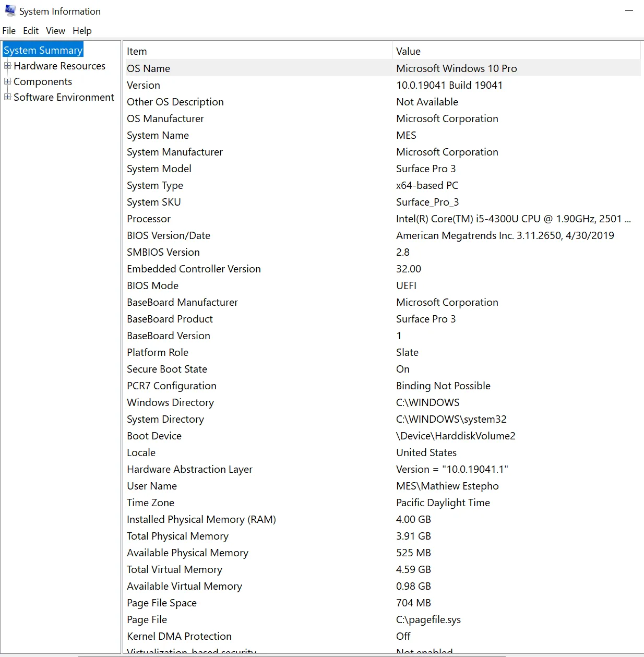Expand the Components node

click(7, 81)
